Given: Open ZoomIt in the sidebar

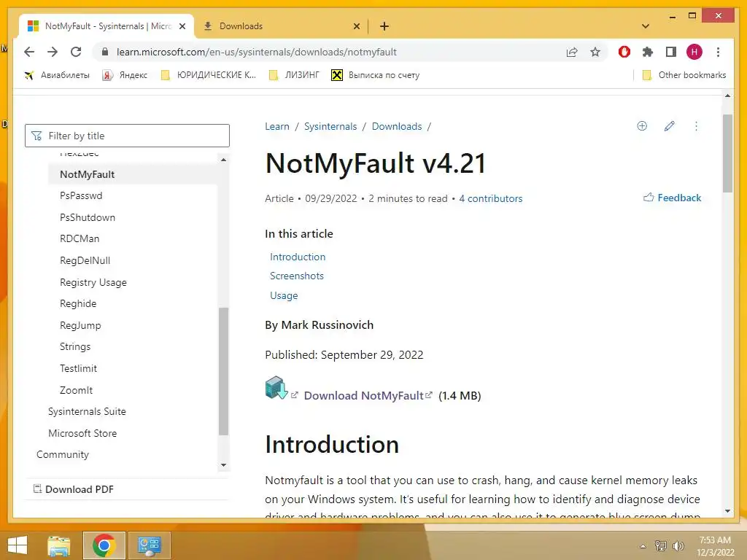Looking at the screenshot, I should click(76, 391).
